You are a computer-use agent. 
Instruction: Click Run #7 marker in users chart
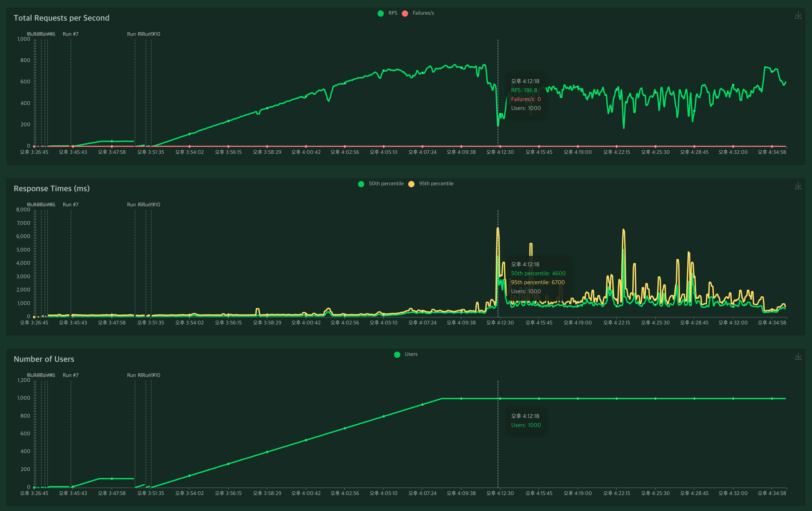pyautogui.click(x=70, y=375)
